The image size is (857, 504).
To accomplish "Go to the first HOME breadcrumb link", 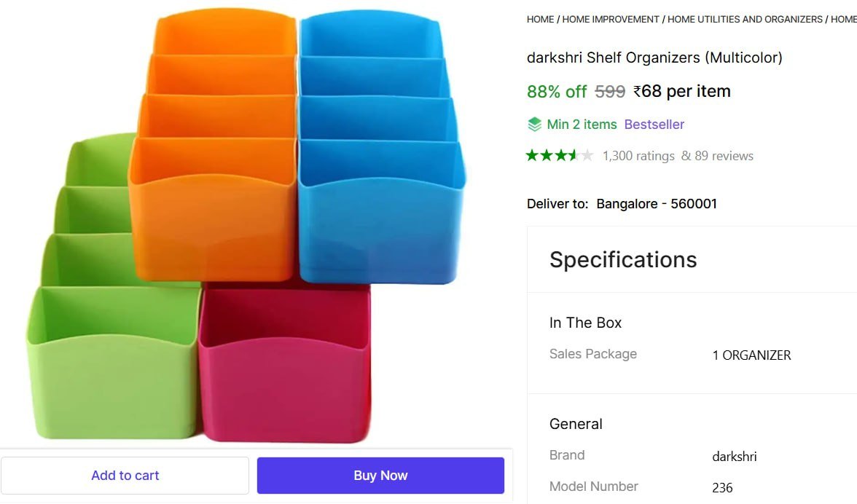I will coord(540,20).
